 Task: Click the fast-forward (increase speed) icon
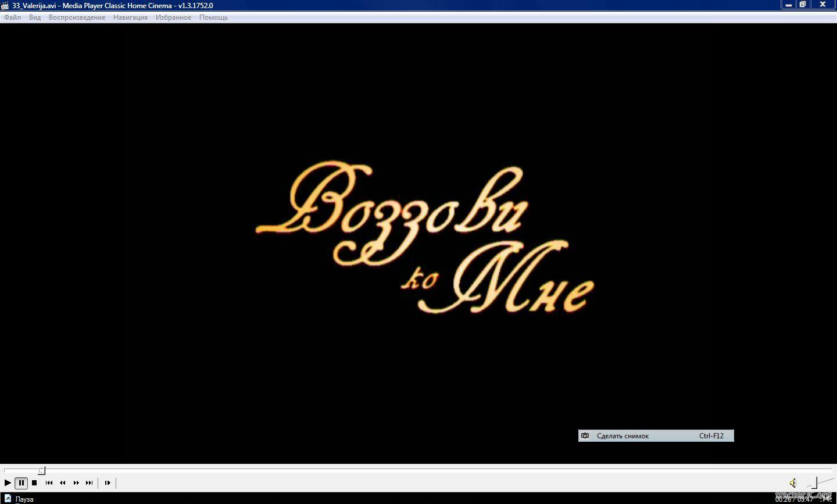pyautogui.click(x=76, y=482)
